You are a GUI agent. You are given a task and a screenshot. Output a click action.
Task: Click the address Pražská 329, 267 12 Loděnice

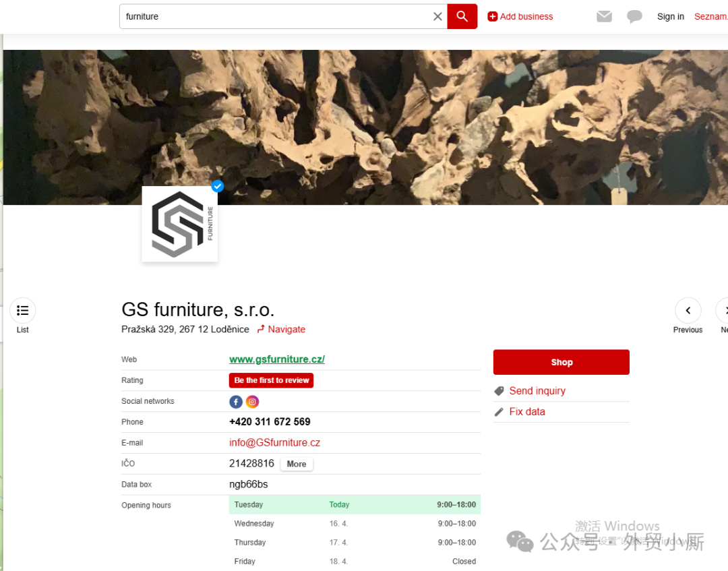(x=185, y=329)
